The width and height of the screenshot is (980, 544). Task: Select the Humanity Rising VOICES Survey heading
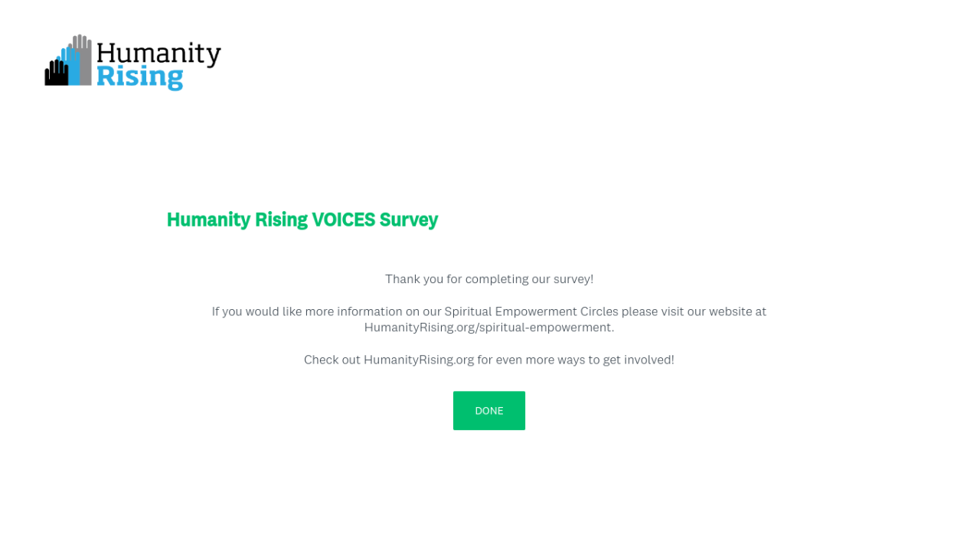(302, 220)
